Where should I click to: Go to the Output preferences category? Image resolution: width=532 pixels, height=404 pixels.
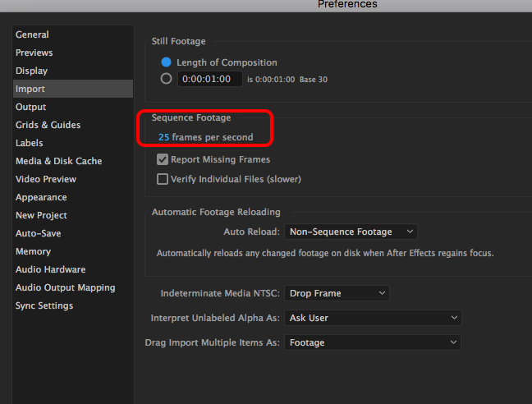pyautogui.click(x=31, y=107)
